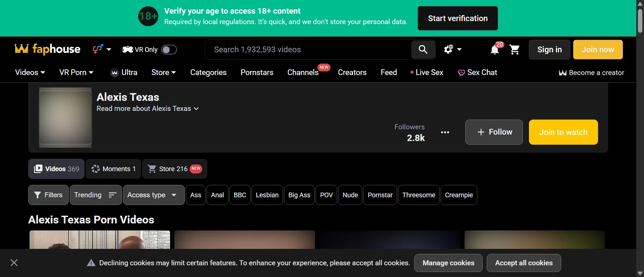Click the Follow button
The width and height of the screenshot is (644, 277).
(494, 132)
